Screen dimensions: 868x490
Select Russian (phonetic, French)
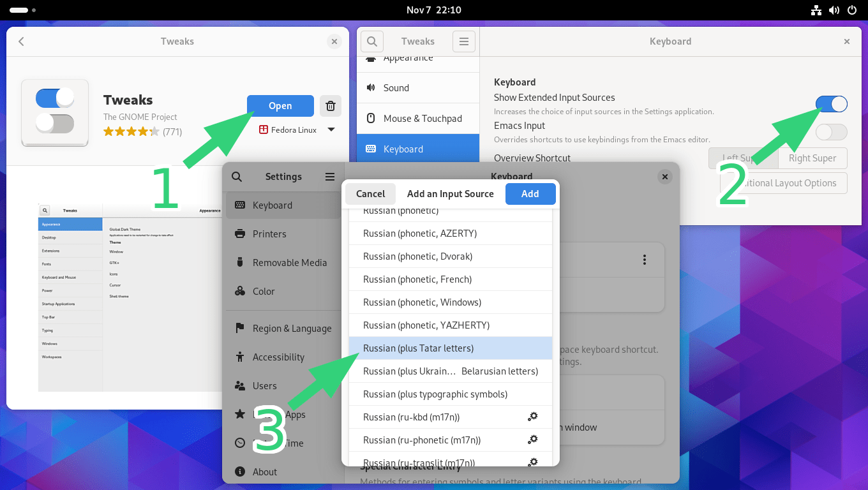451,279
